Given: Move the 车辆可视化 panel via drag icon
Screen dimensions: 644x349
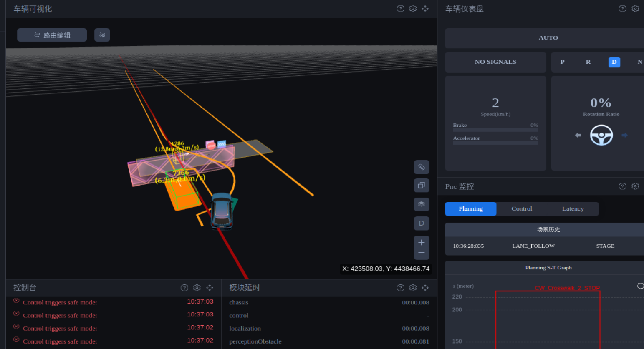Looking at the screenshot, I should (x=425, y=9).
